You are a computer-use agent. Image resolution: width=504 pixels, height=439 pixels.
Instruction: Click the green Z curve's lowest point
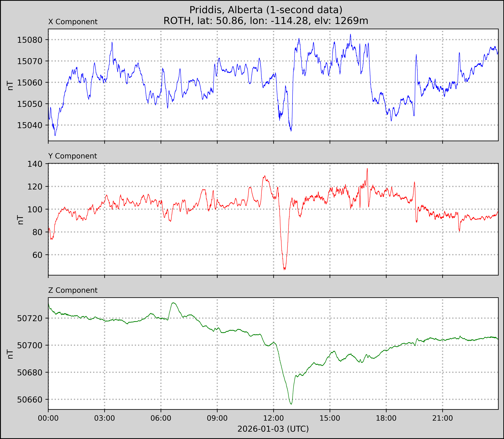[x=291, y=404]
